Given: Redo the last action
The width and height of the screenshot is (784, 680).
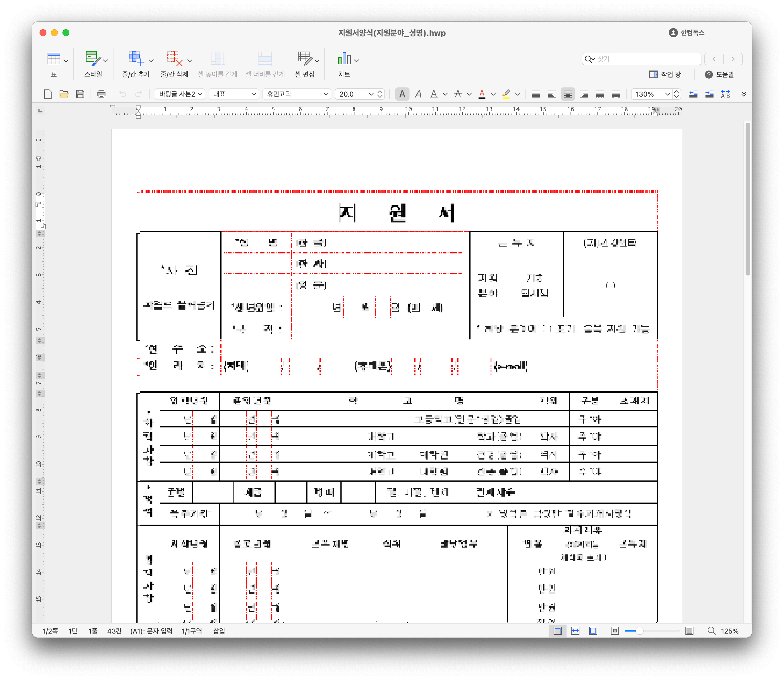Looking at the screenshot, I should tap(138, 94).
